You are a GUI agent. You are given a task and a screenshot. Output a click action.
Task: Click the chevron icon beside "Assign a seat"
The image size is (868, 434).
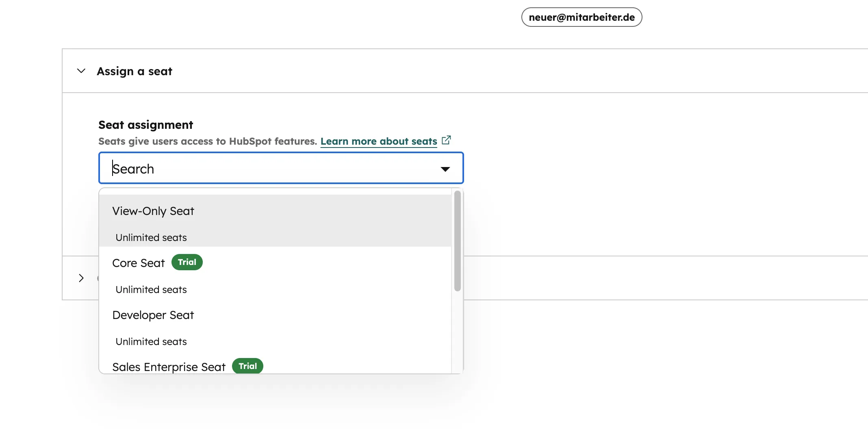[81, 71]
